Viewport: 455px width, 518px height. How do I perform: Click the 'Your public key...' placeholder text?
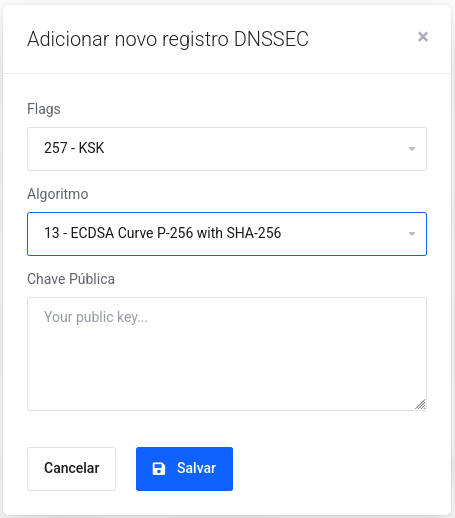tap(96, 317)
